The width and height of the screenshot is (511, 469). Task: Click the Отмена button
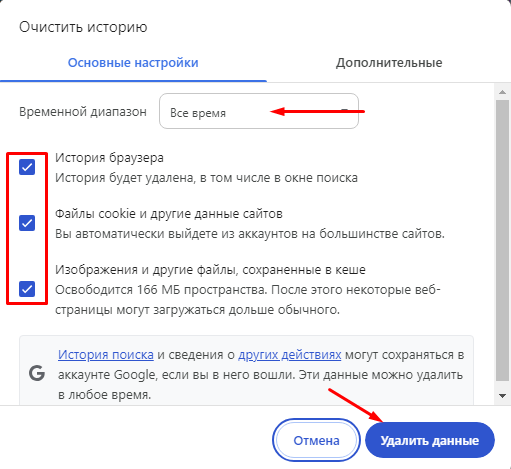click(x=316, y=440)
